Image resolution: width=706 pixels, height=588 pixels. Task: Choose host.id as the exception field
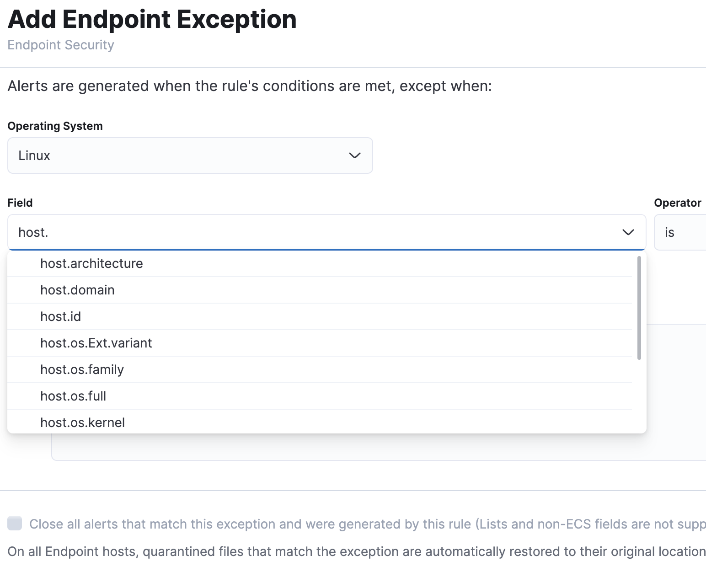[x=60, y=316]
